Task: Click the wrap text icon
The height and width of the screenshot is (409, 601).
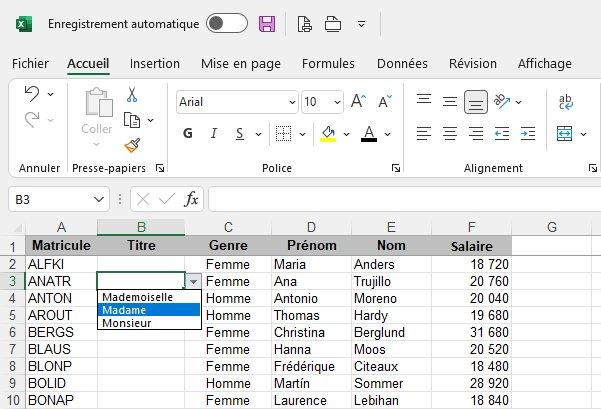Action: pyautogui.click(x=566, y=102)
